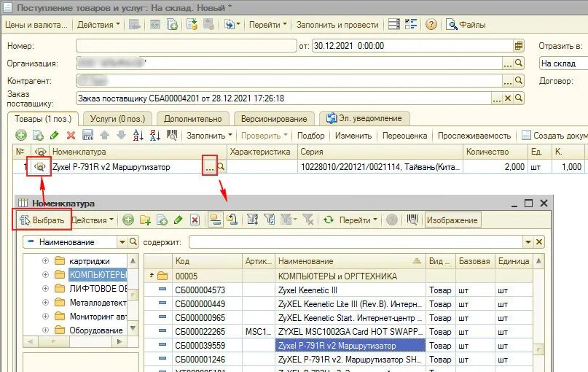Click Выбрать button in Номенклатура window
This screenshot has width=588, height=372.
coord(42,220)
